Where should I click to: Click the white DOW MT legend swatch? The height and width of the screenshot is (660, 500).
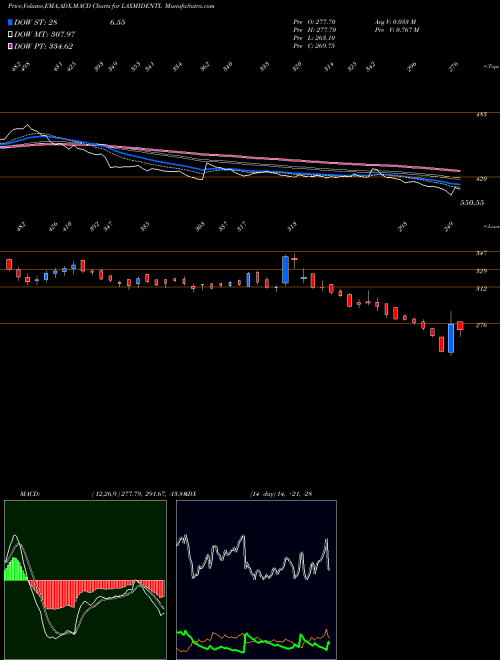pos(10,34)
